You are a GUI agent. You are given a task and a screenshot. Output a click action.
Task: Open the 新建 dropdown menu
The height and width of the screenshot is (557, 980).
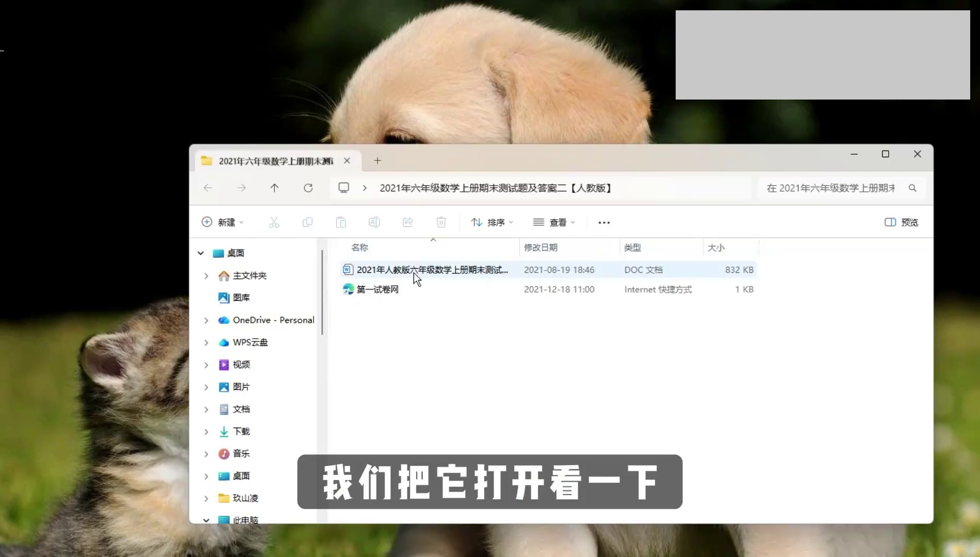[x=223, y=222]
